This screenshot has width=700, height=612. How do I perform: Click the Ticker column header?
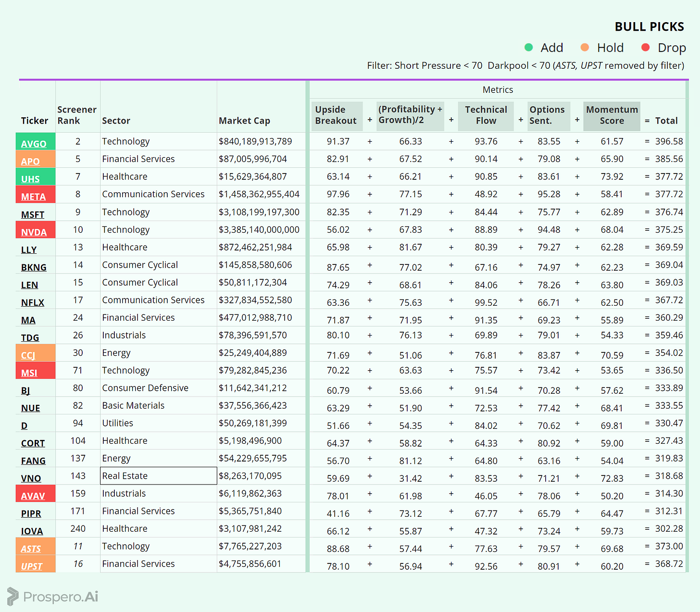35,121
